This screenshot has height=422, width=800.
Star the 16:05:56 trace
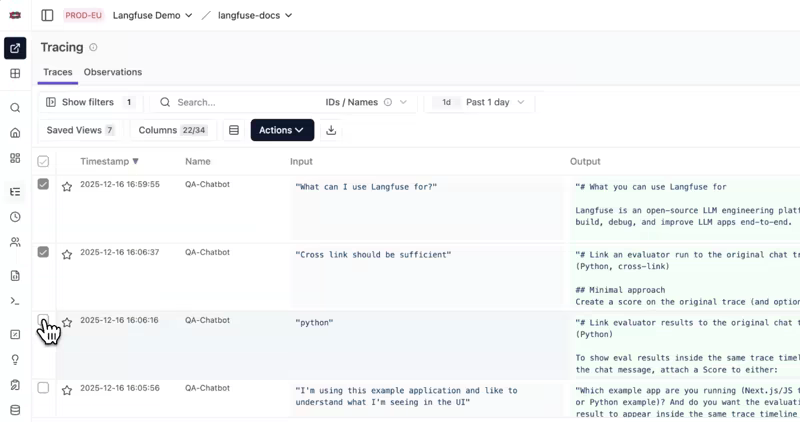point(67,390)
